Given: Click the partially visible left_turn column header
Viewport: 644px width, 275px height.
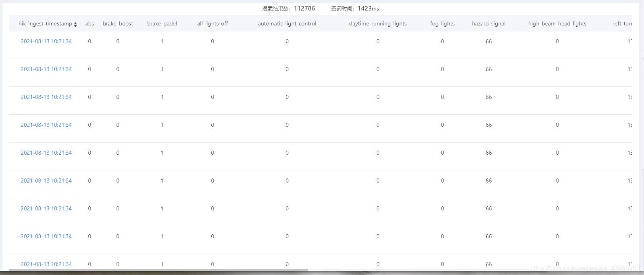Looking at the screenshot, I should coord(623,24).
